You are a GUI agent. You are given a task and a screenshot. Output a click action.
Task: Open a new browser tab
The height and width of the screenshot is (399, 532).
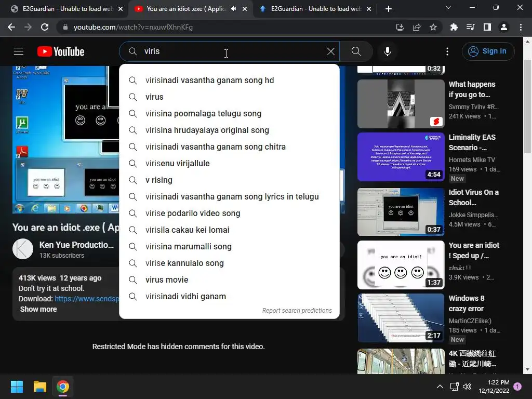point(389,9)
